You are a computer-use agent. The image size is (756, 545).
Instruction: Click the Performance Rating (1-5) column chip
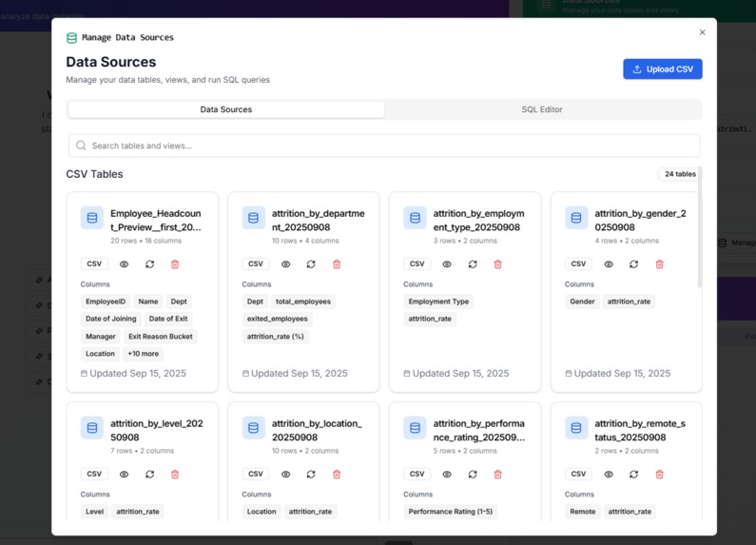(451, 512)
